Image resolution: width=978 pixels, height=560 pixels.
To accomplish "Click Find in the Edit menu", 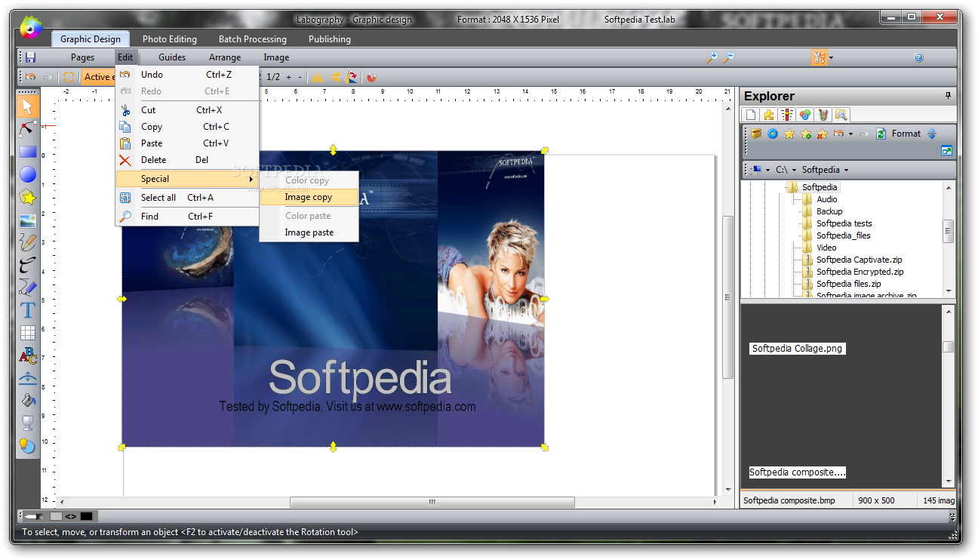I will coord(187,216).
